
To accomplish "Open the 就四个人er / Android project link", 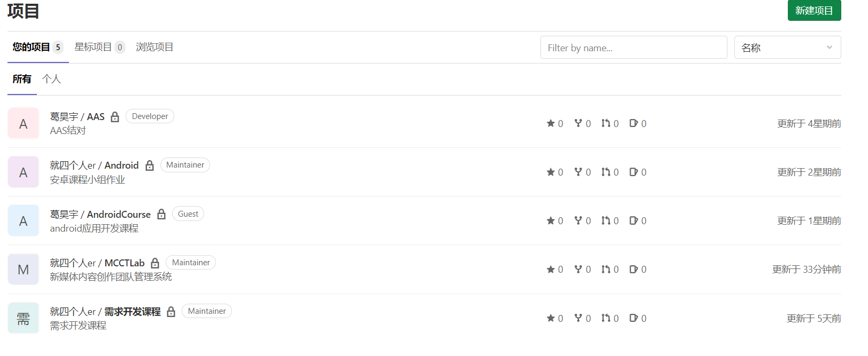I will [x=94, y=165].
